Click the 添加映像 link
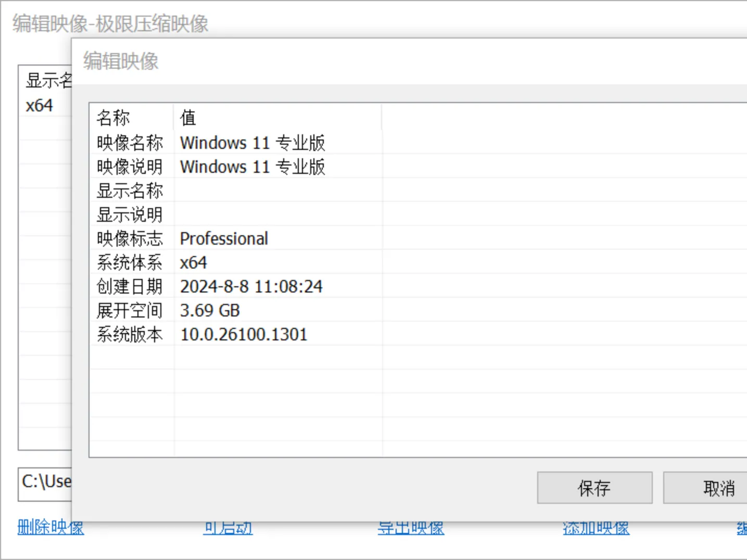Viewport: 747px width, 560px height. tap(596, 527)
